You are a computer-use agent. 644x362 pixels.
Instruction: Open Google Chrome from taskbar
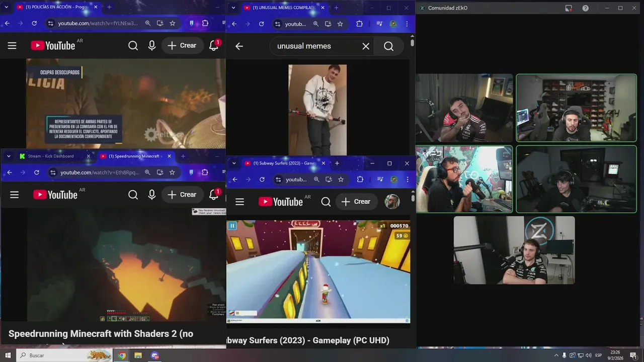[x=122, y=355]
